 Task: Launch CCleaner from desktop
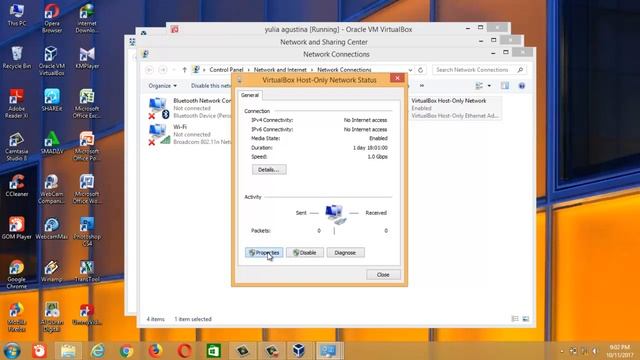tap(17, 186)
